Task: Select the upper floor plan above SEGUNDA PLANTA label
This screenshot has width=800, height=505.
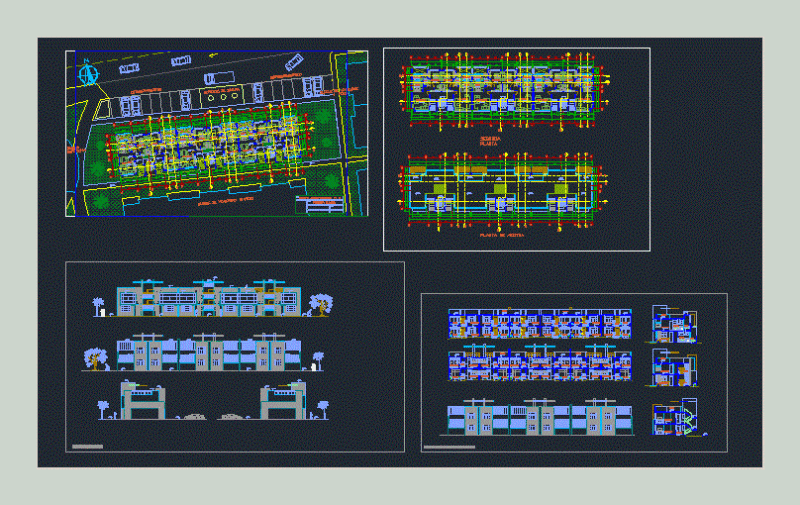Action: click(x=504, y=92)
